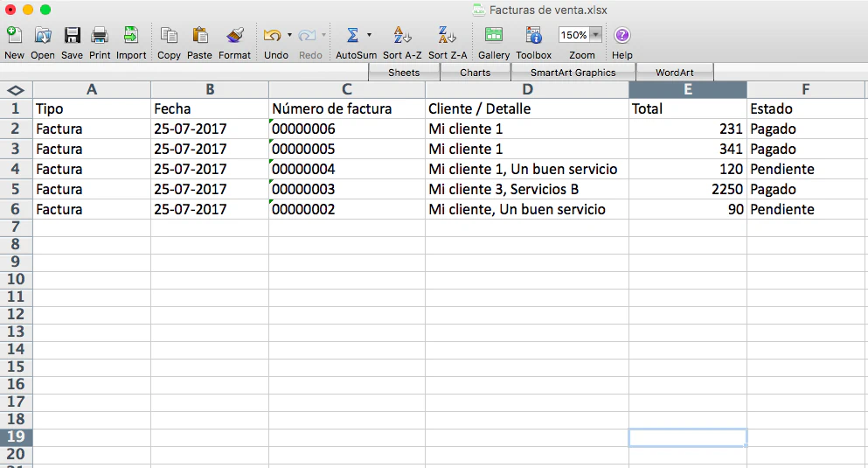Open the SmartArt Graphics tab
This screenshot has height=468, width=868.
[x=573, y=73]
